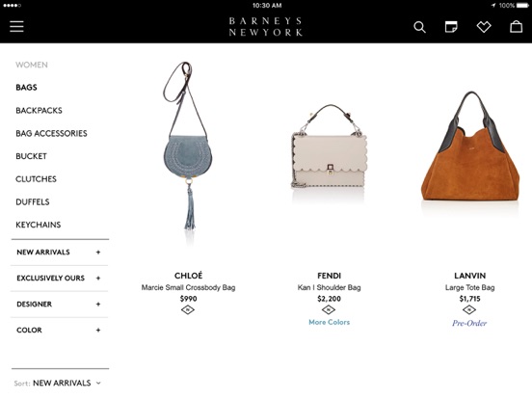Tap the diamond badge under the Chloé price
This screenshot has height=399, width=532.
click(188, 309)
